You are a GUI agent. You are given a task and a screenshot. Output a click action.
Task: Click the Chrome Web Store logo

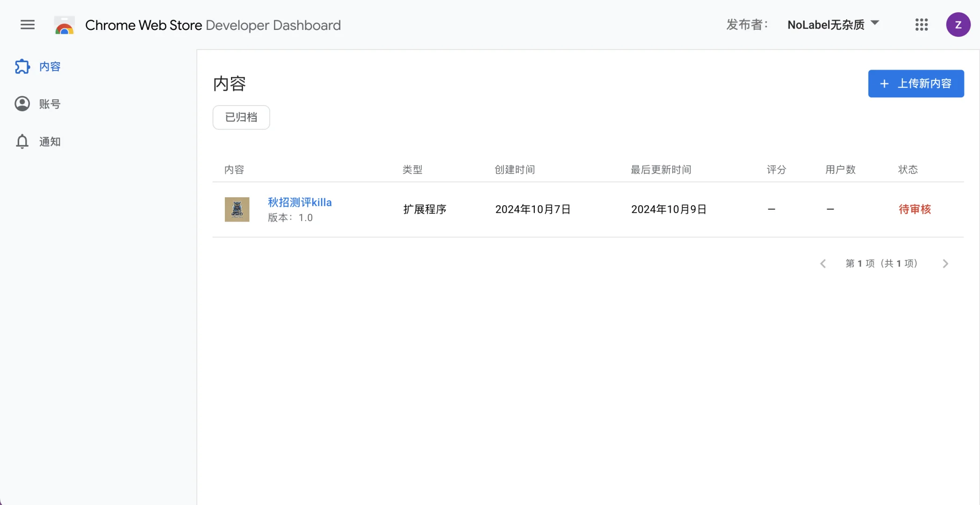[64, 25]
